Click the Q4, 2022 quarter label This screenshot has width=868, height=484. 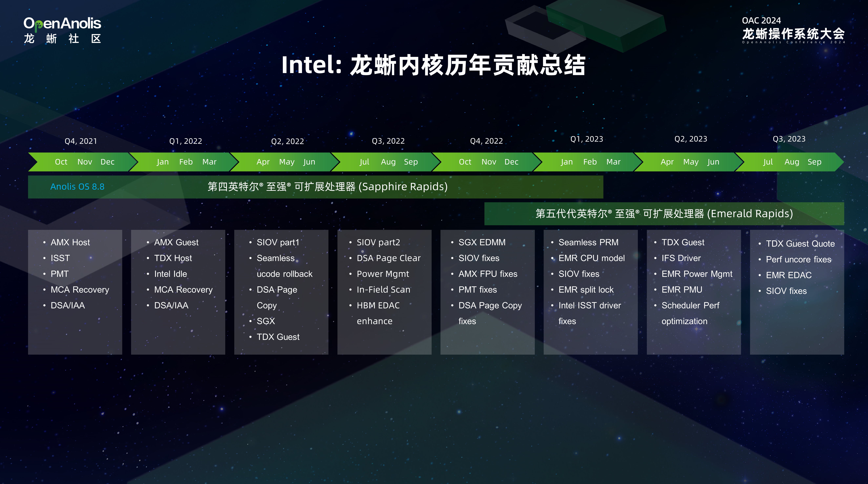click(x=486, y=141)
